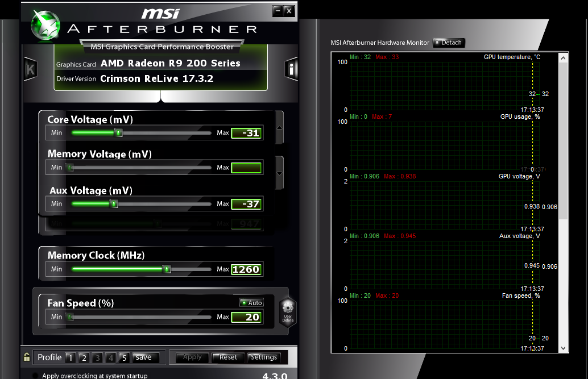Close the Afterburner window
Screen dimensions: 588x379
click(x=289, y=11)
